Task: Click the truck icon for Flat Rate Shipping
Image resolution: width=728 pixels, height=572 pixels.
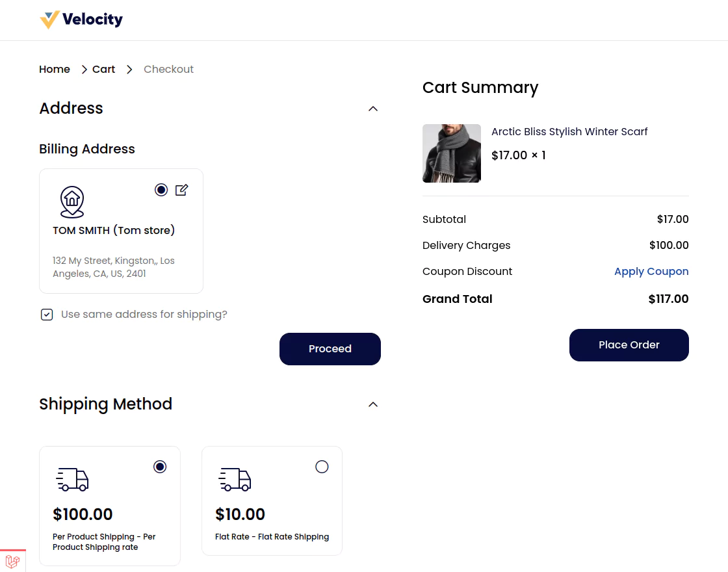Action: pyautogui.click(x=235, y=480)
